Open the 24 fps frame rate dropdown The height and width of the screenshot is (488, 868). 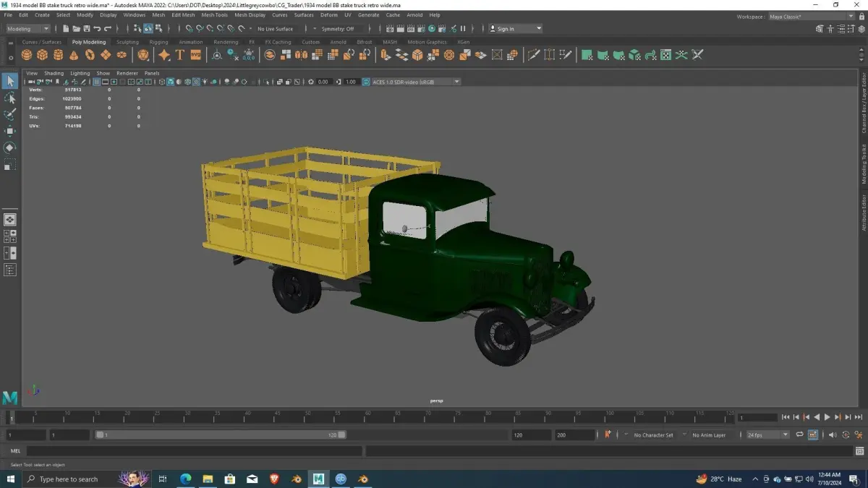(x=767, y=435)
